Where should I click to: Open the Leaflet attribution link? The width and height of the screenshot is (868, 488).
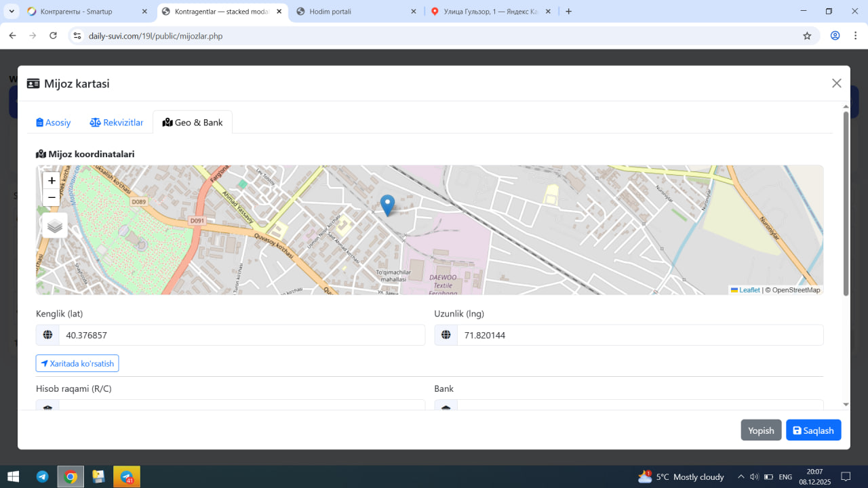pyautogui.click(x=749, y=290)
